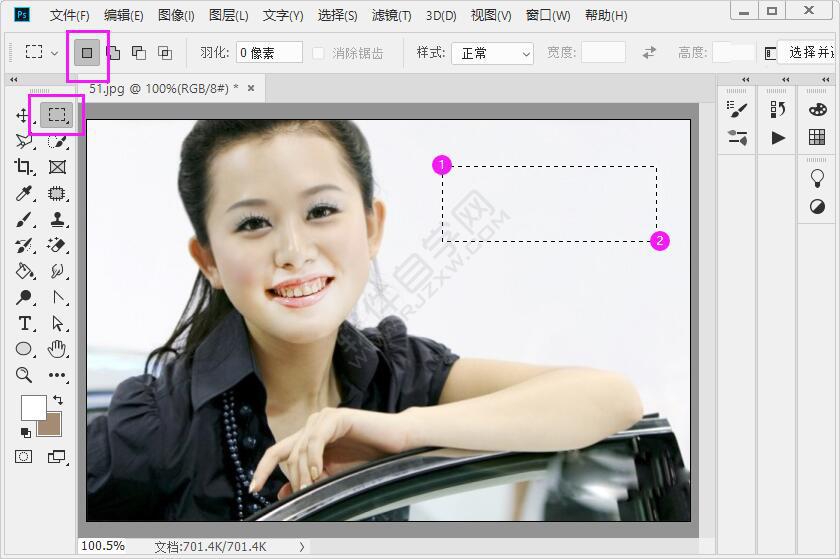Open the Brush Settings panel icon
Image resolution: width=840 pixels, height=559 pixels.
click(x=737, y=109)
